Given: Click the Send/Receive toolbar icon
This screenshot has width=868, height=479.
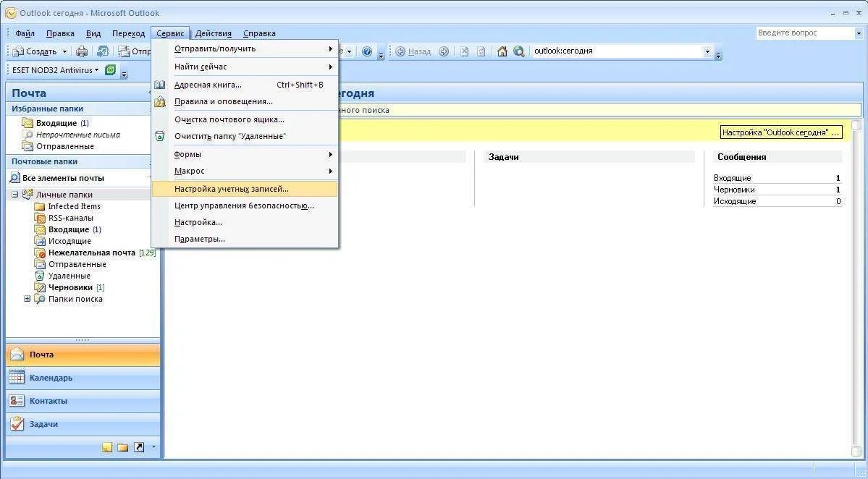Looking at the screenshot, I should (103, 51).
